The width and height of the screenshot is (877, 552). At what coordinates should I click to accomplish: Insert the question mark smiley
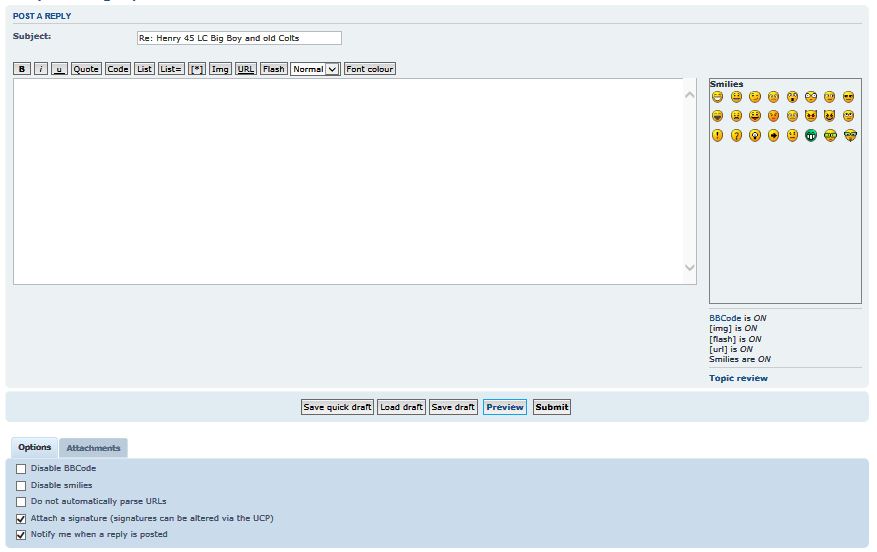(736, 136)
